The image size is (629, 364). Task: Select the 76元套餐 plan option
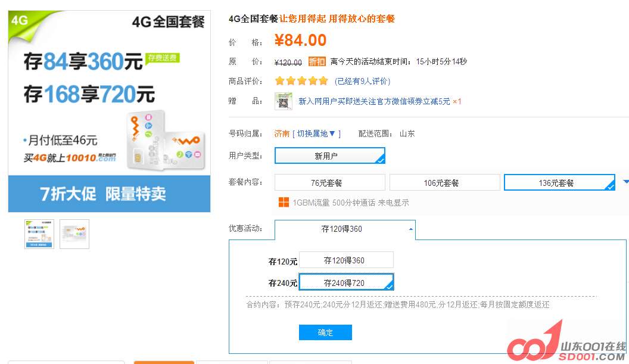tap(329, 183)
